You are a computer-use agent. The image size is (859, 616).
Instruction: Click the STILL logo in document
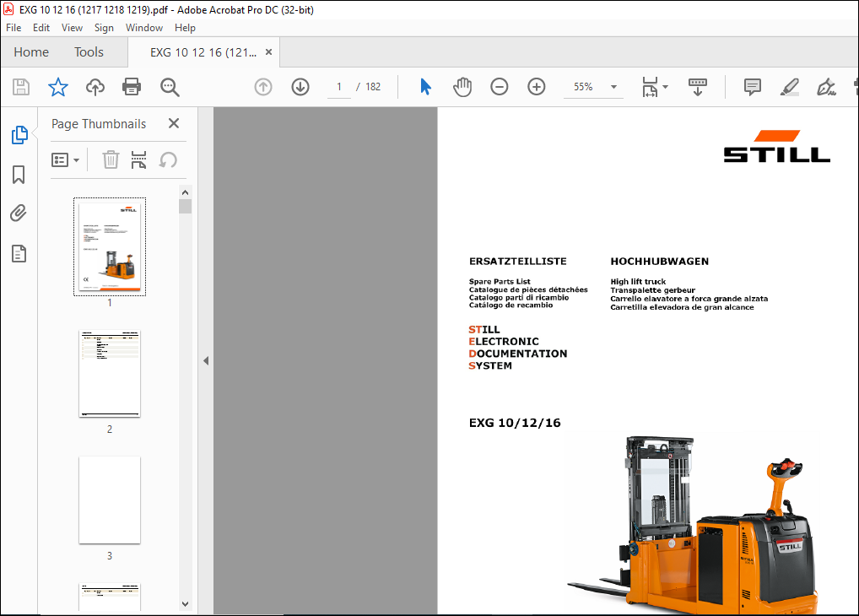click(x=777, y=146)
